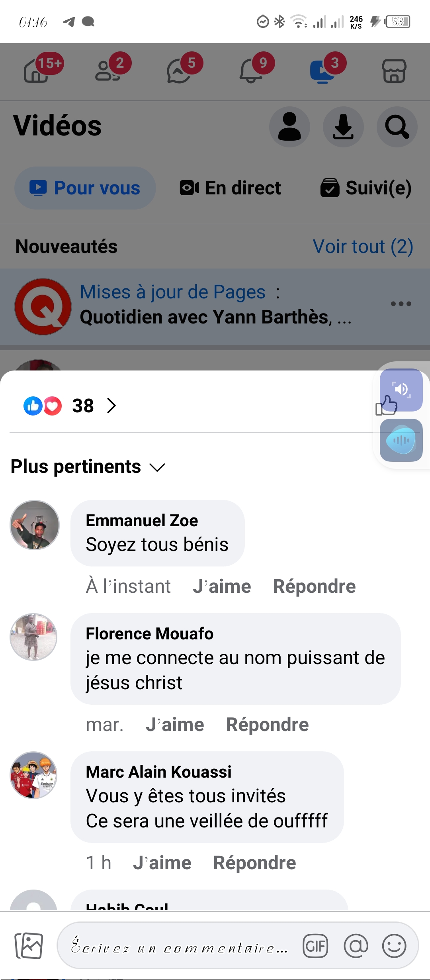Like Marc Alain Kouassi's comment
The image size is (430, 980).
(162, 863)
